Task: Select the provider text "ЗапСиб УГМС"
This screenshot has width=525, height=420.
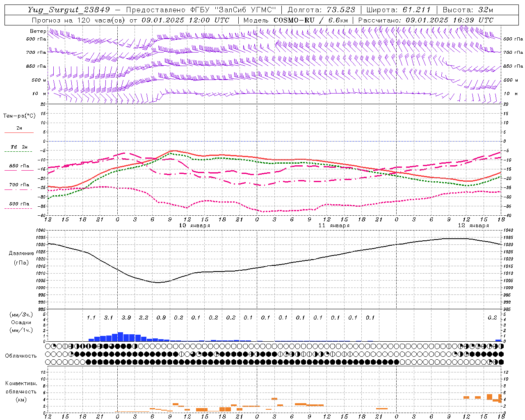Action: [x=246, y=10]
